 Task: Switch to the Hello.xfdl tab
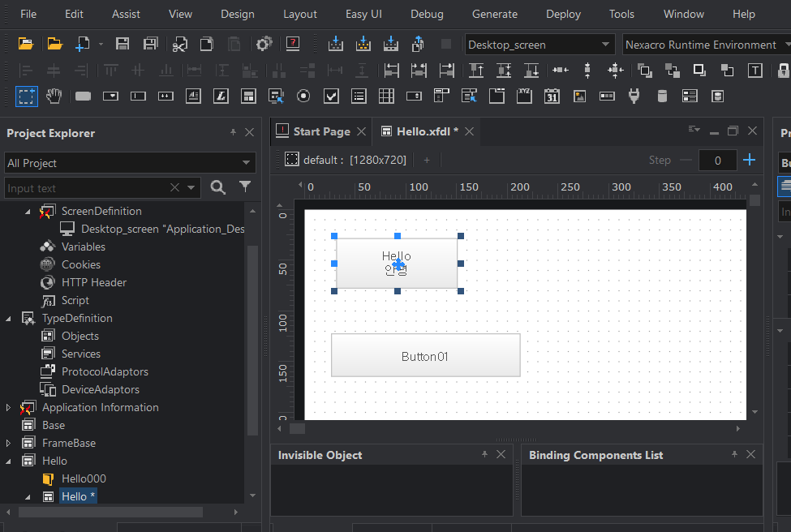point(428,131)
